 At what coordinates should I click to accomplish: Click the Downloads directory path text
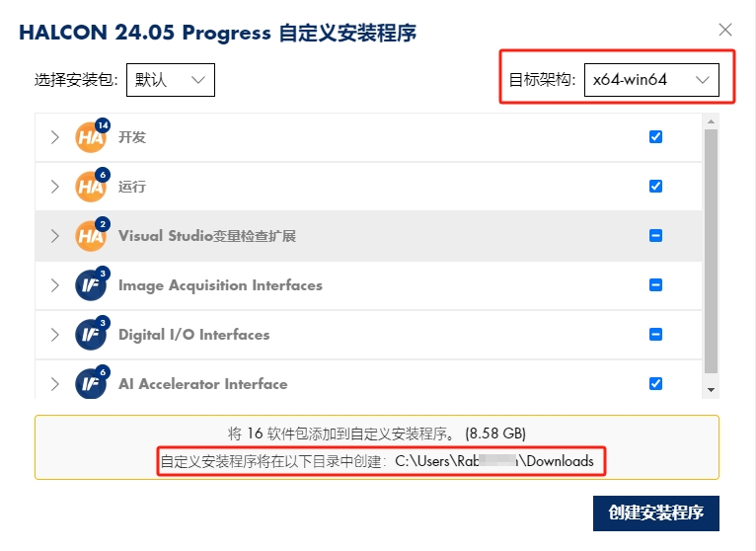tap(494, 461)
